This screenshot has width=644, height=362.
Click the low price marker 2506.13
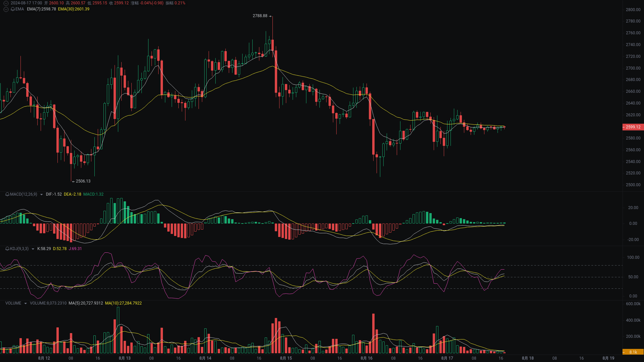click(x=83, y=181)
